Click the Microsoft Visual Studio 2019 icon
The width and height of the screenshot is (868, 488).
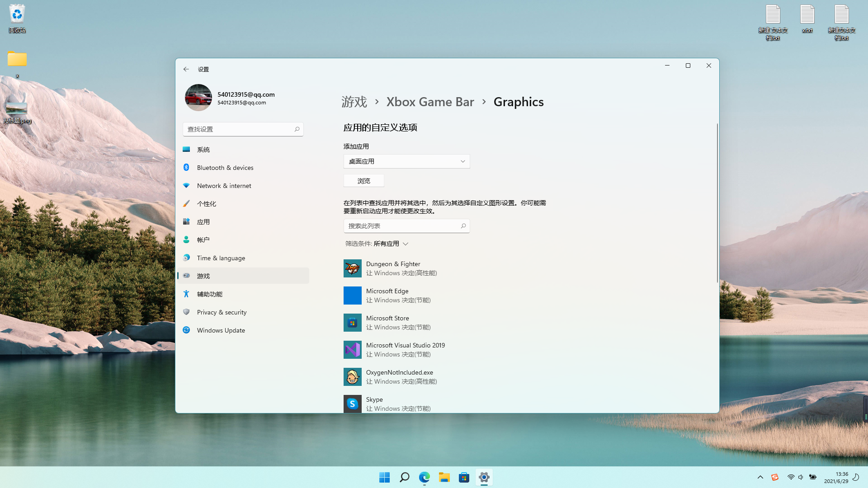click(x=352, y=350)
